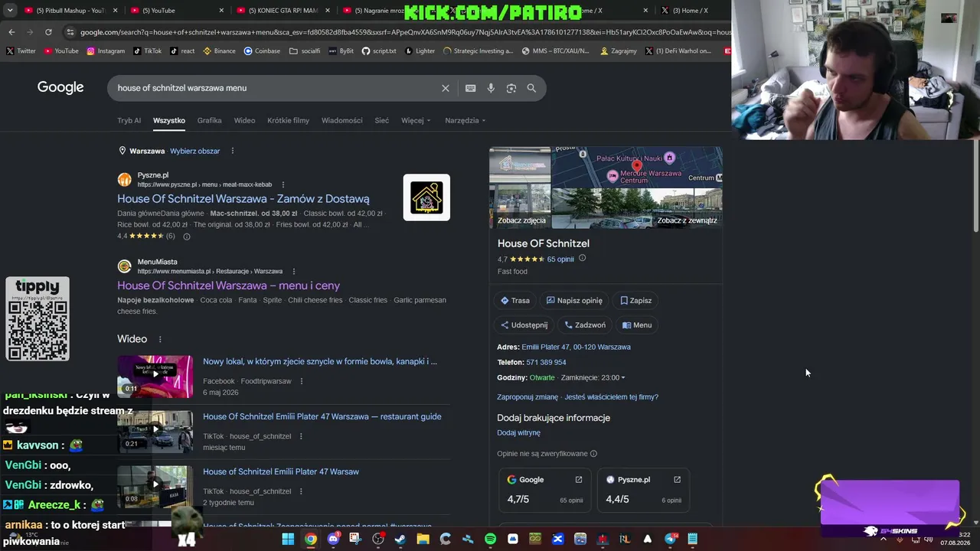
Task: Open the script.txt GitHub bookmark
Action: (x=379, y=51)
